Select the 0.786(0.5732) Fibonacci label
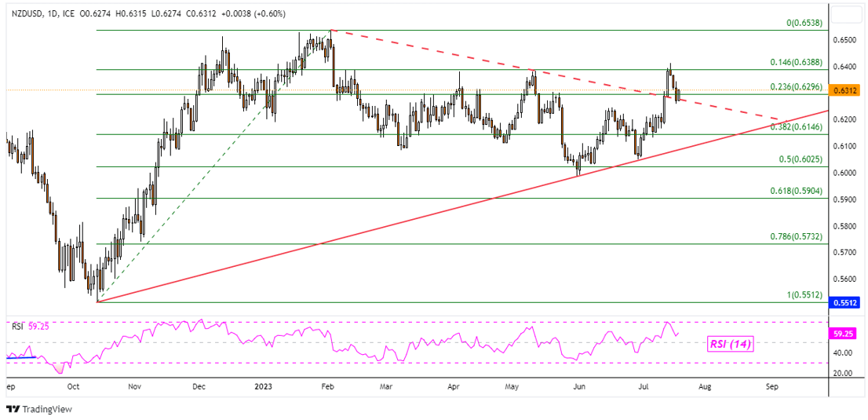Image resolution: width=868 pixels, height=420 pixels. pyautogui.click(x=796, y=236)
